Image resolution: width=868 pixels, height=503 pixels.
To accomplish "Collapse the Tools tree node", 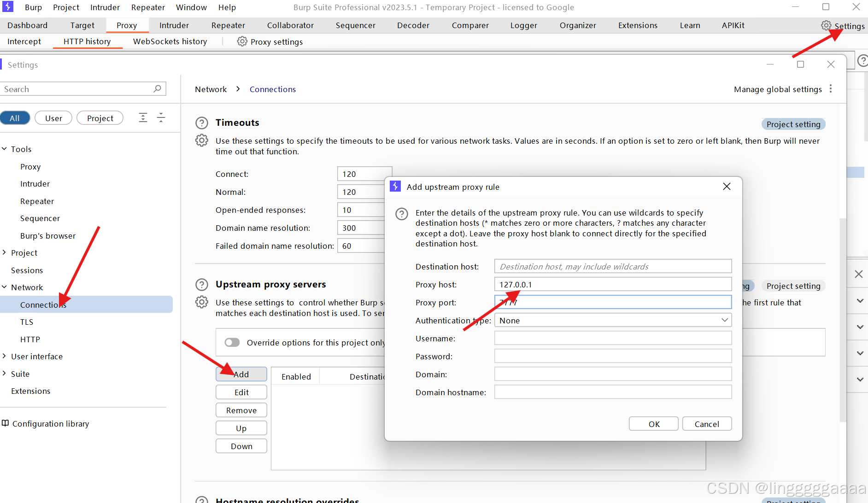I will pos(5,149).
